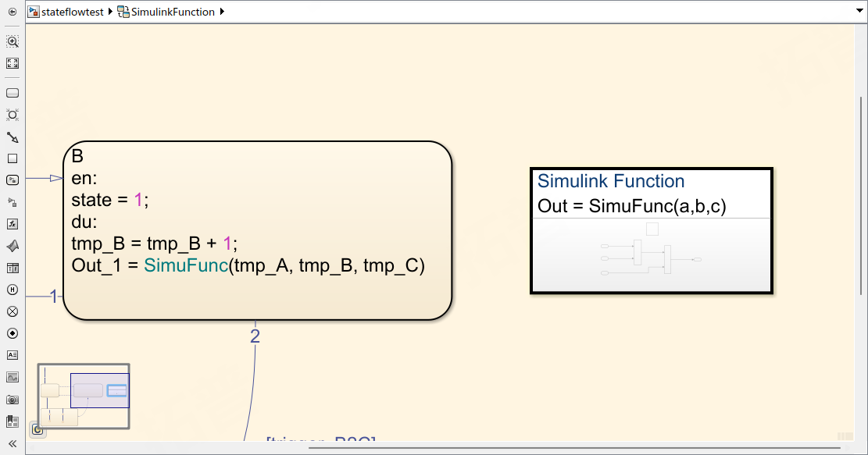Select the History Junction tool

(12, 290)
